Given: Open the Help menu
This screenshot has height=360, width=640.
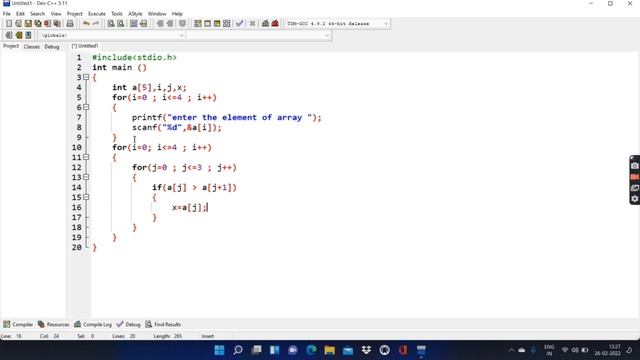Looking at the screenshot, I should tap(177, 13).
